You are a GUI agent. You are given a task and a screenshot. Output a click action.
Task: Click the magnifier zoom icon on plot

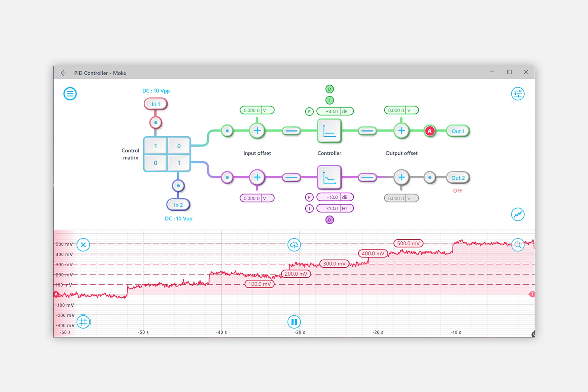tap(518, 245)
